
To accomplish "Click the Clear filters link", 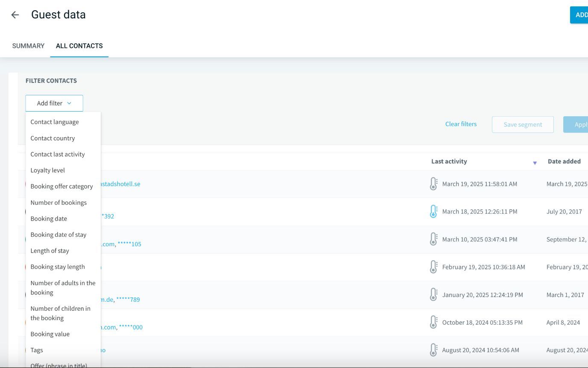I will click(461, 124).
